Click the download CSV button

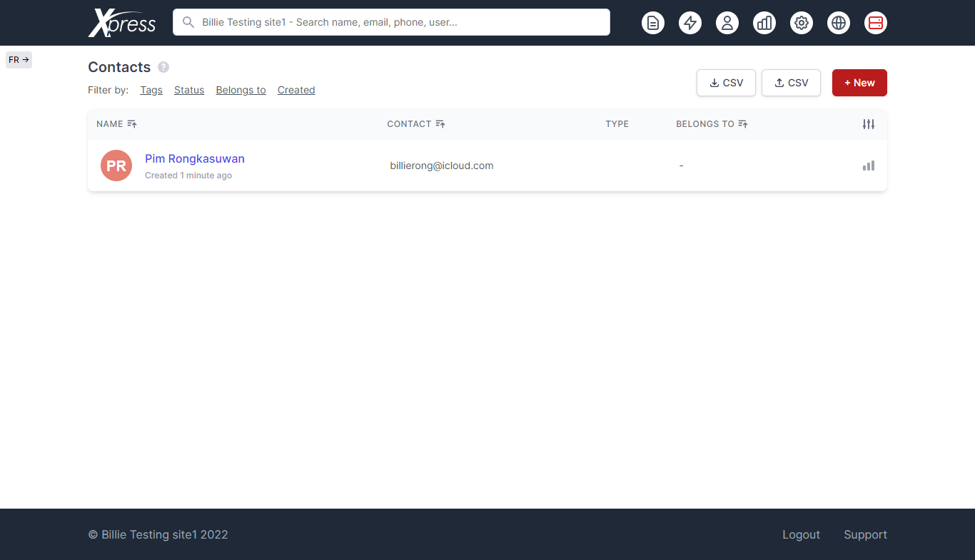pos(725,83)
